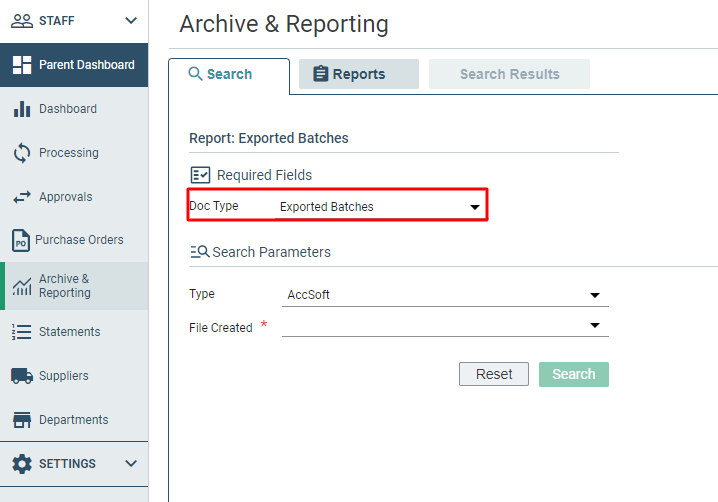Expand the Staff section chevron
Image resolution: width=718 pixels, height=502 pixels.
click(131, 21)
